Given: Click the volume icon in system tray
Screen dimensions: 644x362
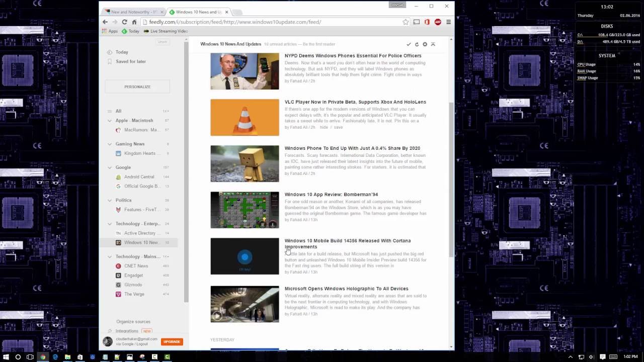Looking at the screenshot, I should pyautogui.click(x=591, y=357).
